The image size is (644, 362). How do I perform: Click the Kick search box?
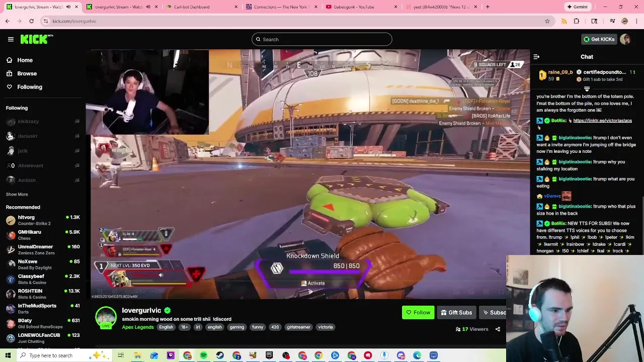[322, 39]
